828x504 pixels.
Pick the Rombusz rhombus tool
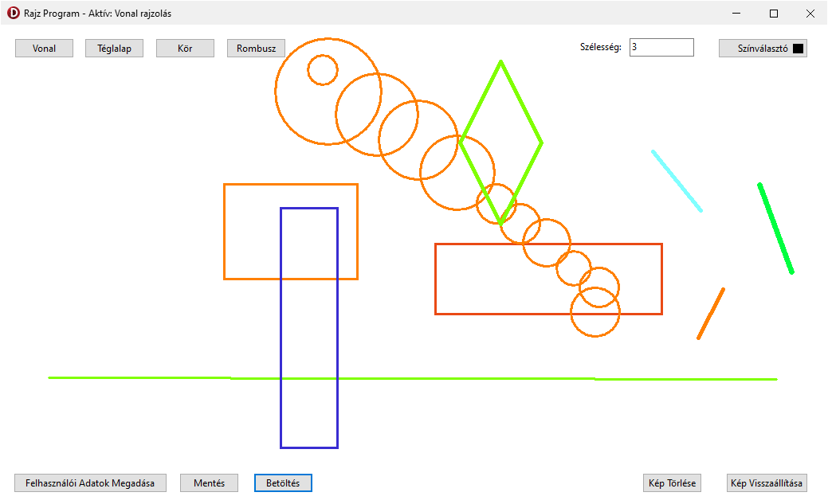(256, 49)
